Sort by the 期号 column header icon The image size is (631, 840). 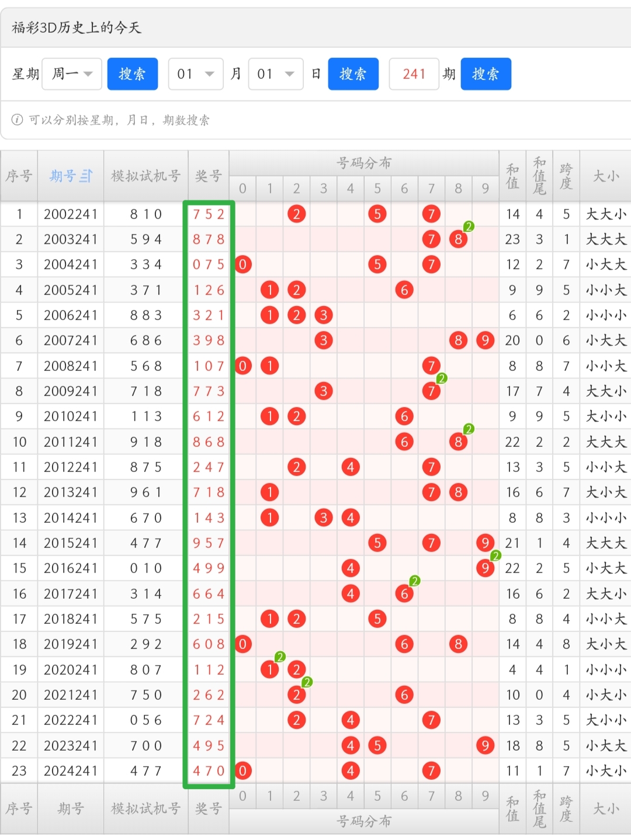click(x=86, y=176)
